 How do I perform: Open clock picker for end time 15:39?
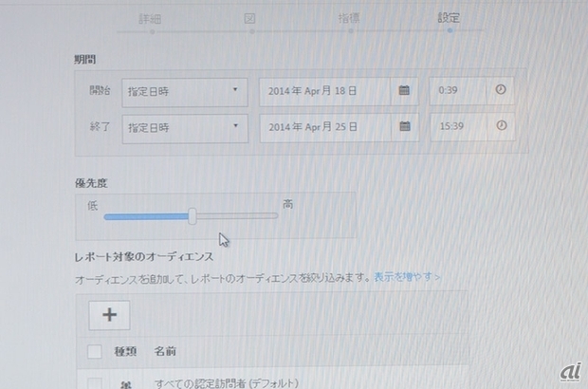pyautogui.click(x=502, y=125)
